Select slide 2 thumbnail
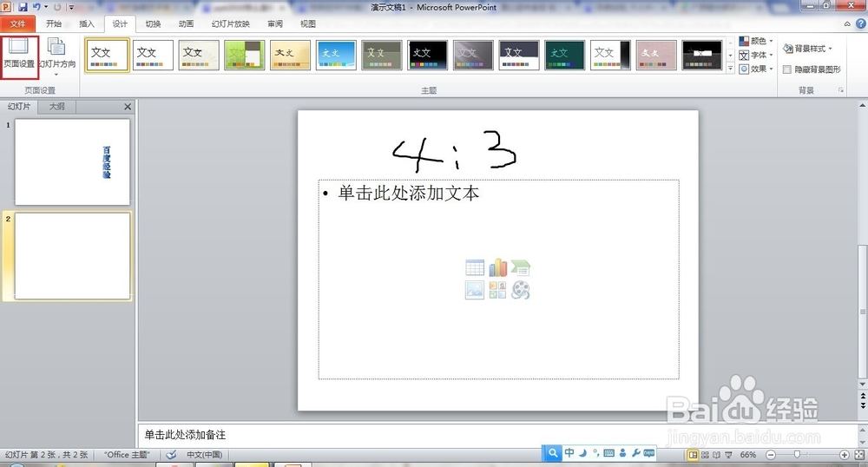The image size is (868, 467). click(72, 256)
